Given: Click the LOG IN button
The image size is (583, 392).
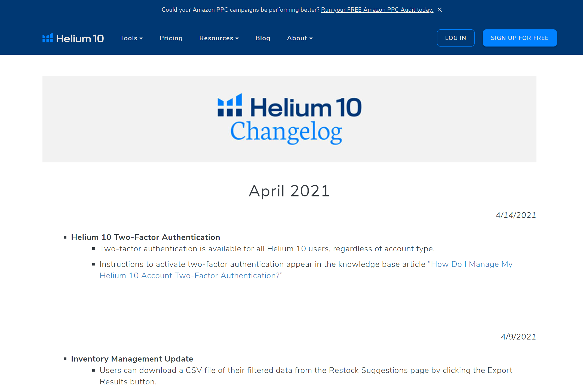Looking at the screenshot, I should point(456,38).
